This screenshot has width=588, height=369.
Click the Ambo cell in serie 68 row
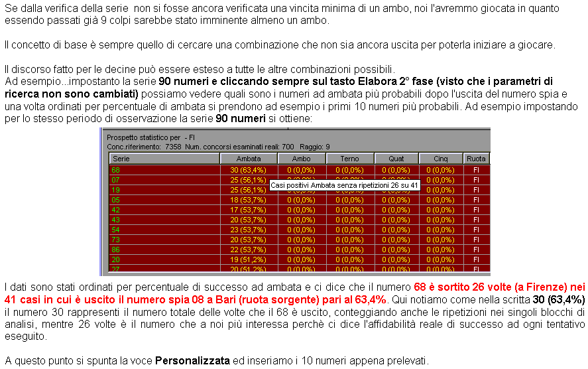coord(302,170)
